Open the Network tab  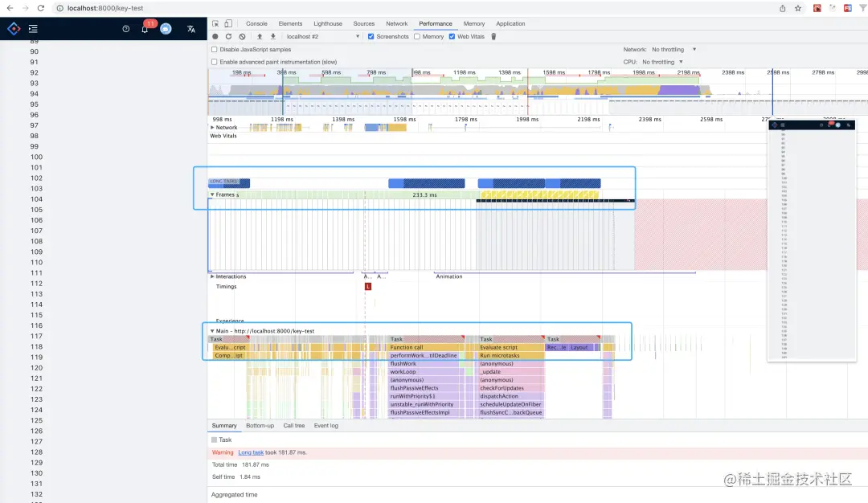[396, 24]
